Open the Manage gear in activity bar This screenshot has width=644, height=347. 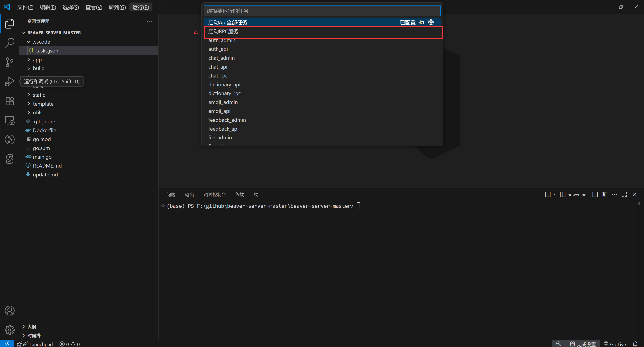[x=10, y=330]
